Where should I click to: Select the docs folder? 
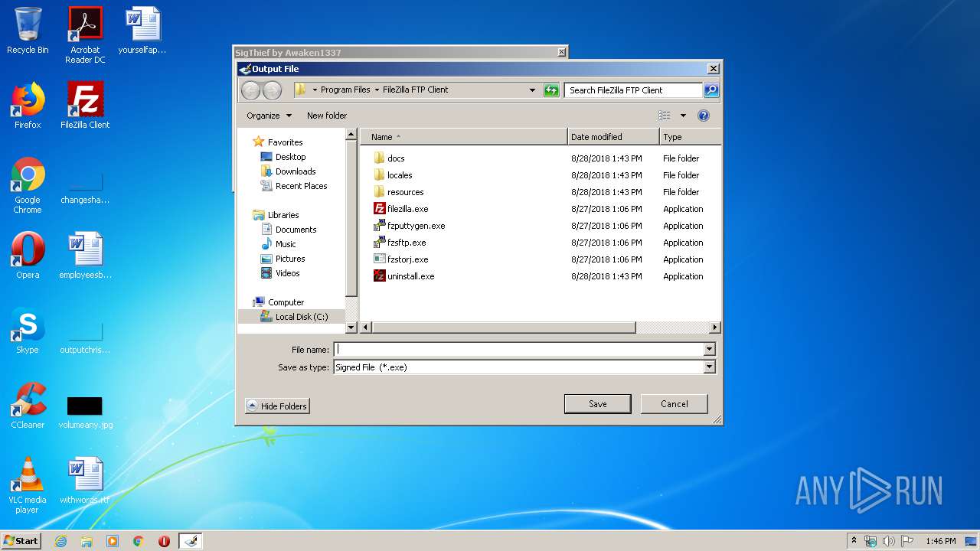pyautogui.click(x=396, y=158)
